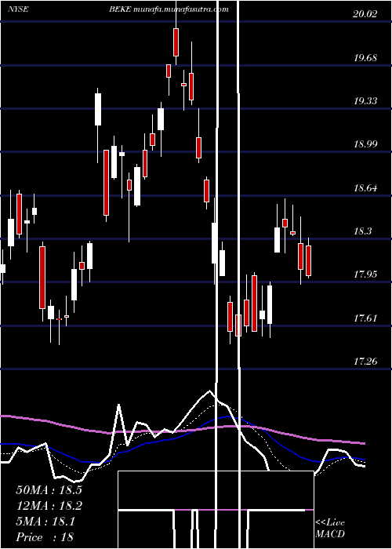Click the pink 50MA line
Screen dimensions: 392x549
click(x=182, y=431)
